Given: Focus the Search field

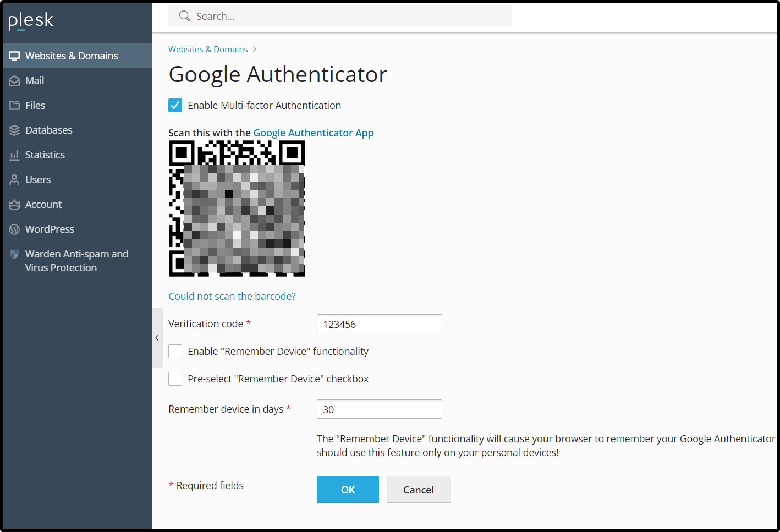Looking at the screenshot, I should pos(340,16).
